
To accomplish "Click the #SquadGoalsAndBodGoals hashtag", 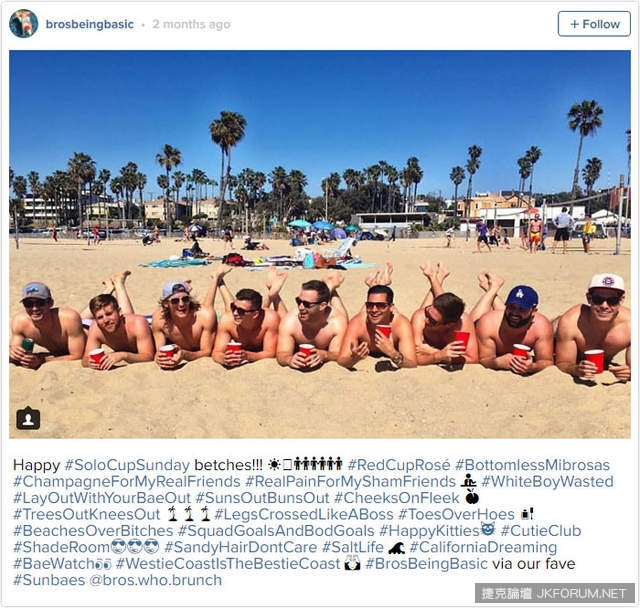I will point(276,531).
